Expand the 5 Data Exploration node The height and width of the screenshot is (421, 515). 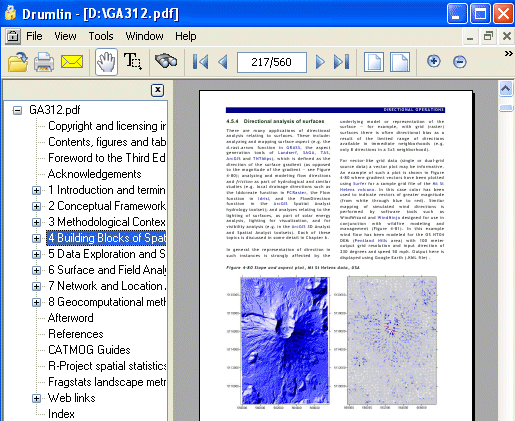[36, 254]
